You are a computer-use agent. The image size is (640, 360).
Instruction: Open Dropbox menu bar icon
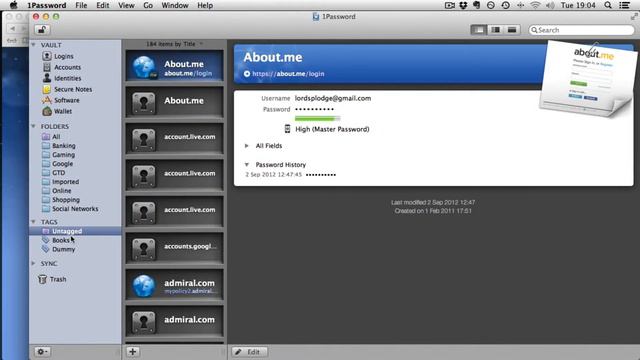click(463, 5)
